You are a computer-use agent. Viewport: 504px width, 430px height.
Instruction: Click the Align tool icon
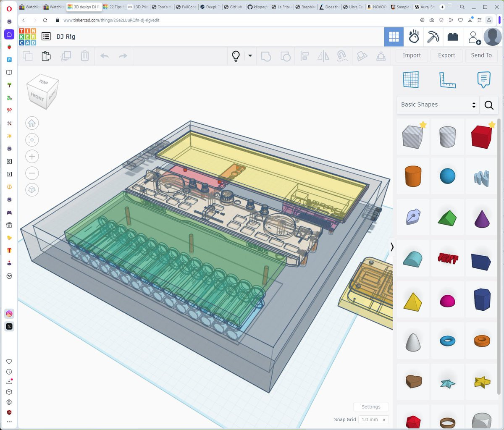(x=305, y=56)
